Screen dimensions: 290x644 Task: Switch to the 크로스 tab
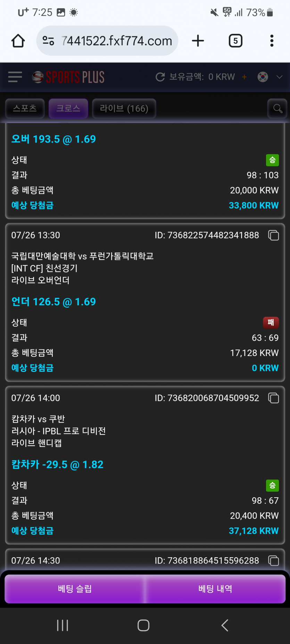68,109
